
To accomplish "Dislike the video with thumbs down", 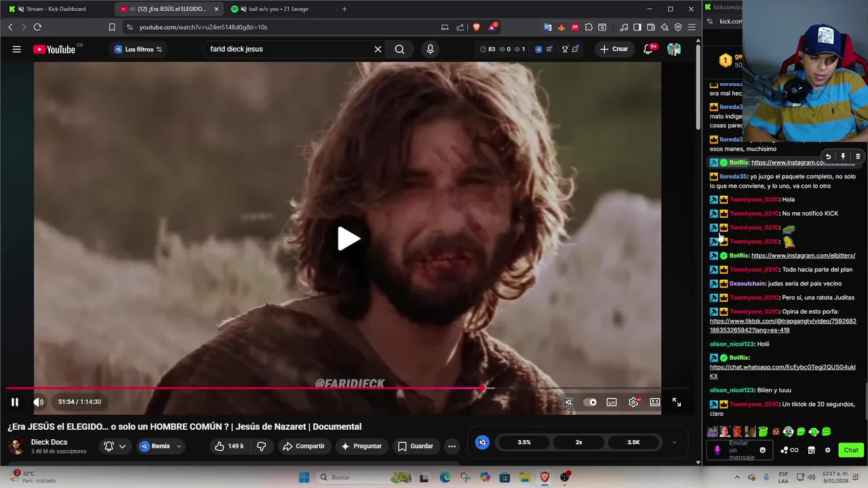I will tap(261, 446).
